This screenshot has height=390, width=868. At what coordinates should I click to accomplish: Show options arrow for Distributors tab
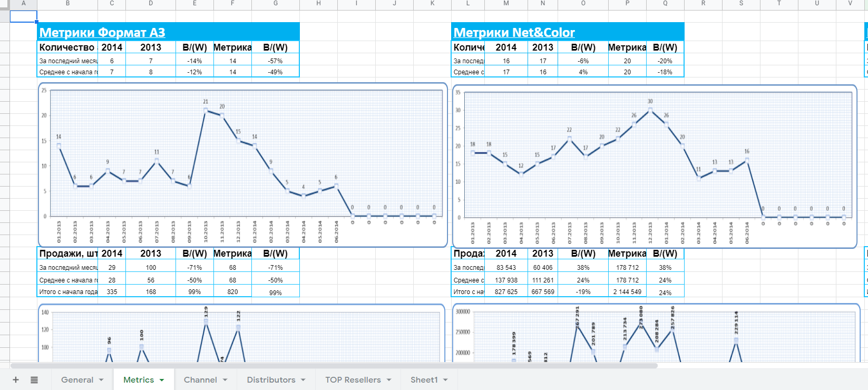tap(303, 380)
